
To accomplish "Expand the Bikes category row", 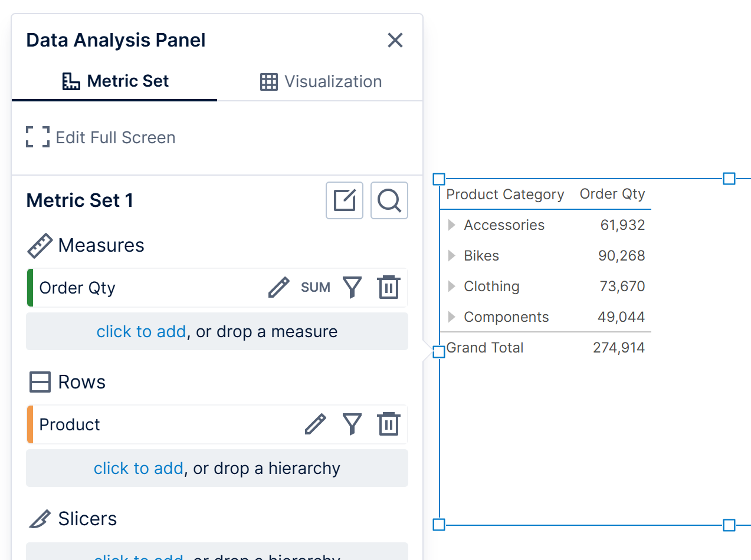I will [452, 255].
